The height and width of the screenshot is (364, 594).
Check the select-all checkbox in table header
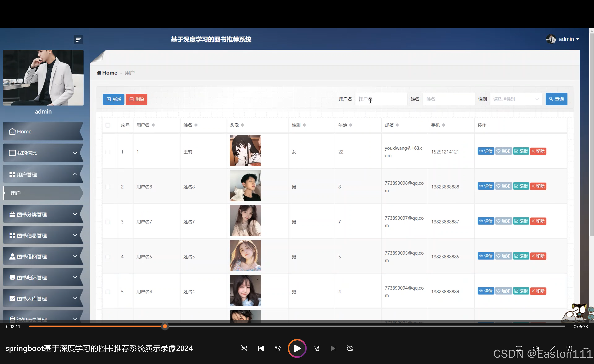108,125
